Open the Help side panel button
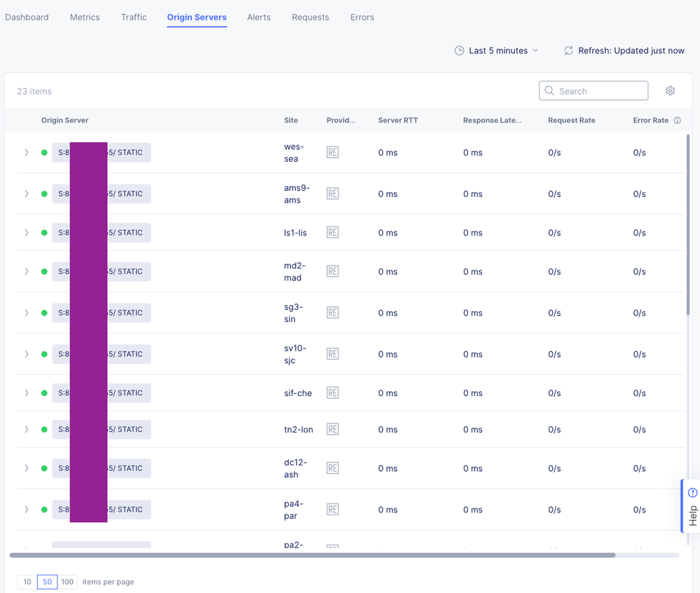Screen dimensions: 700x593 click(692, 506)
